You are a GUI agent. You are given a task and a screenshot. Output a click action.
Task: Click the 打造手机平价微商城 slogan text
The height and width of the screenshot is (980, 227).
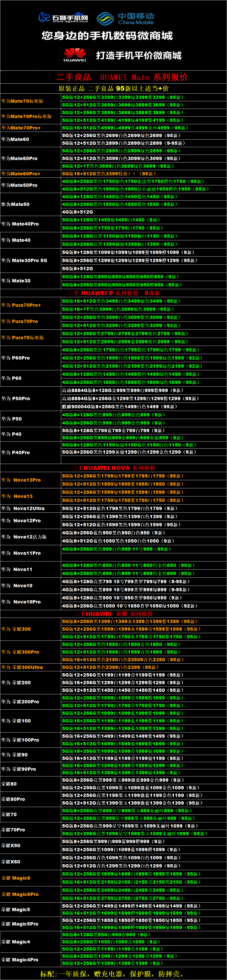point(138,55)
